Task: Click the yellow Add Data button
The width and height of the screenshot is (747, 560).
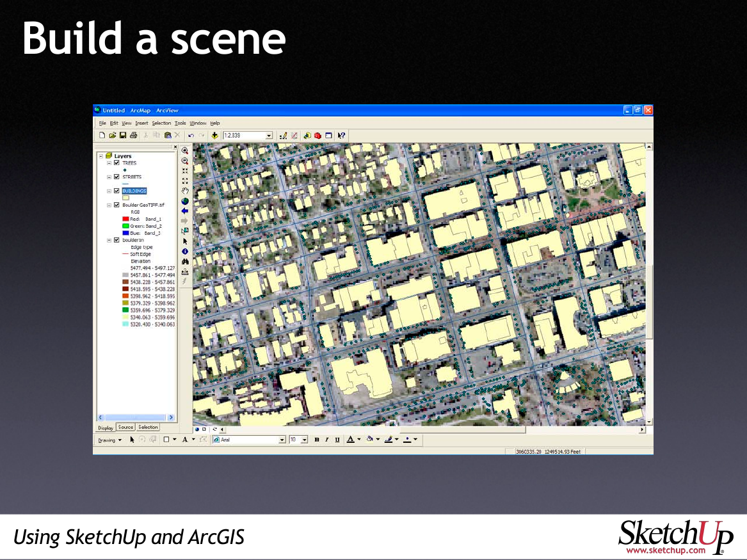Action: 215,136
